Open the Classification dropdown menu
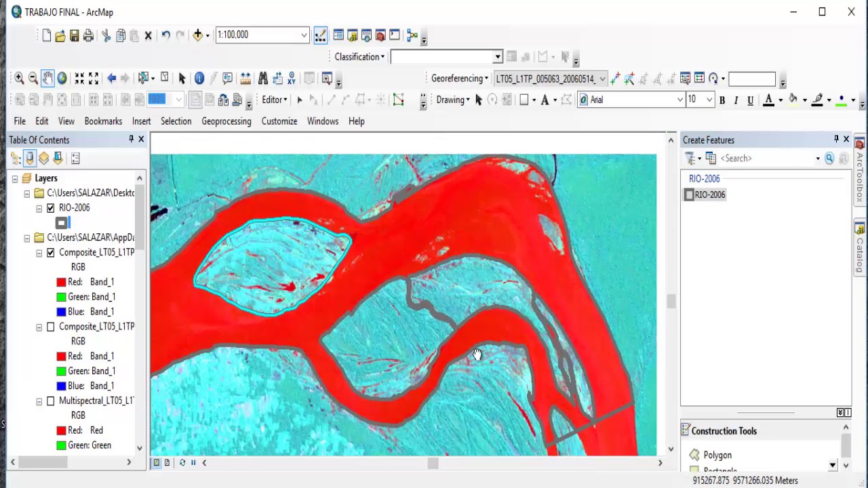This screenshot has width=868, height=488. (x=359, y=57)
